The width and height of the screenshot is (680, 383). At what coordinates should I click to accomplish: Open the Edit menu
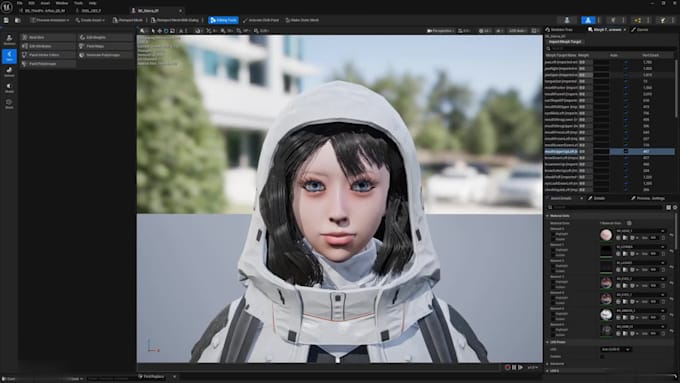[x=32, y=3]
